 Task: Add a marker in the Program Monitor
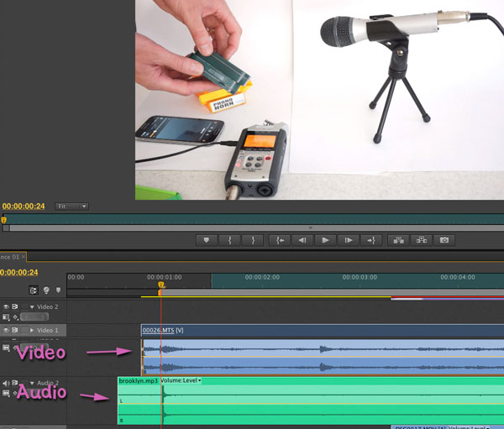[x=207, y=240]
